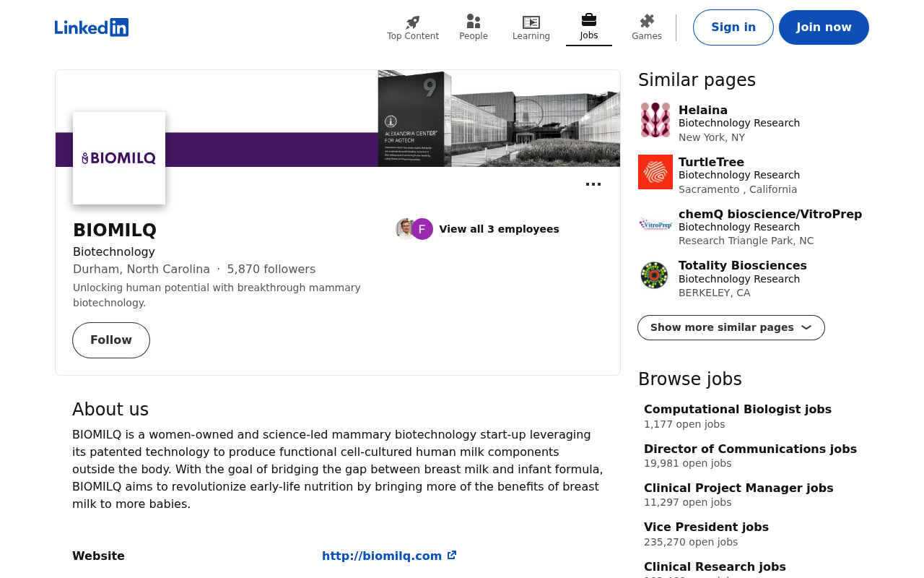The width and height of the screenshot is (924, 578).
Task: Click the Helaina company logo
Action: 655,120
